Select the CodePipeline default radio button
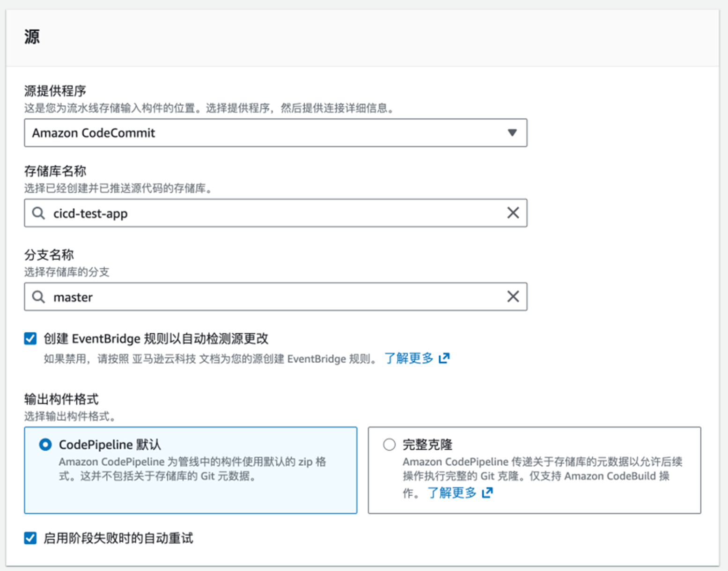The height and width of the screenshot is (571, 728). (45, 445)
